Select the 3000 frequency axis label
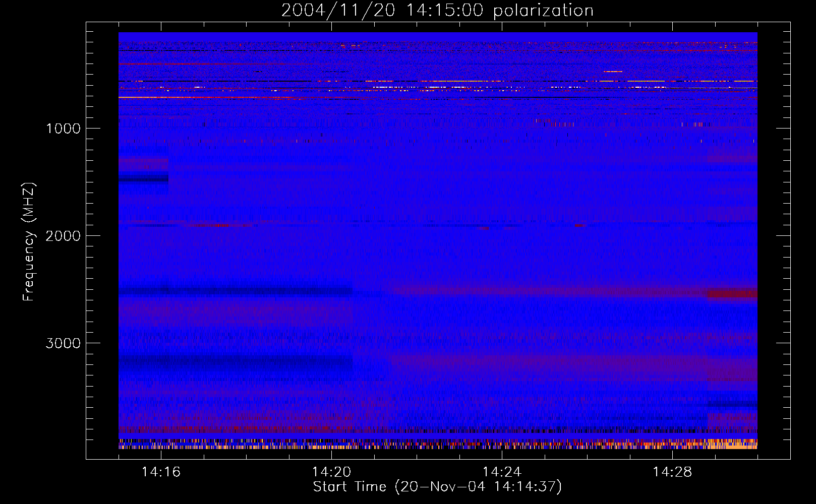This screenshot has height=504, width=816. 63,343
